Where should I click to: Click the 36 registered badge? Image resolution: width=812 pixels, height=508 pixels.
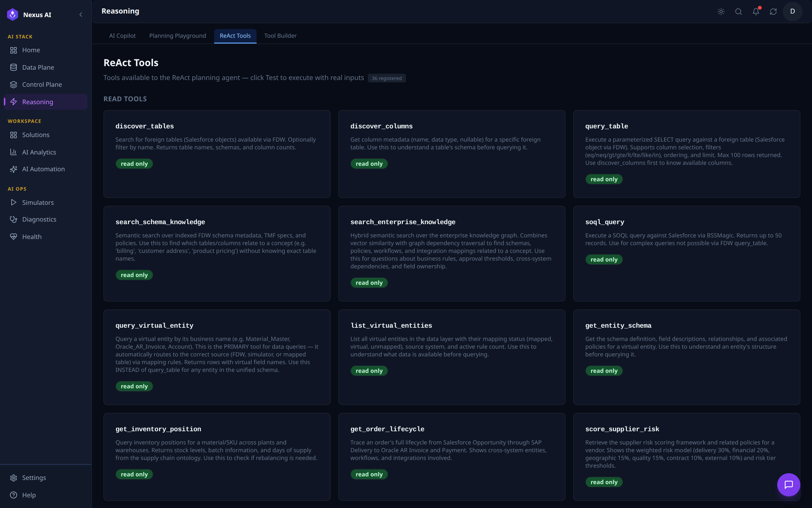click(387, 78)
